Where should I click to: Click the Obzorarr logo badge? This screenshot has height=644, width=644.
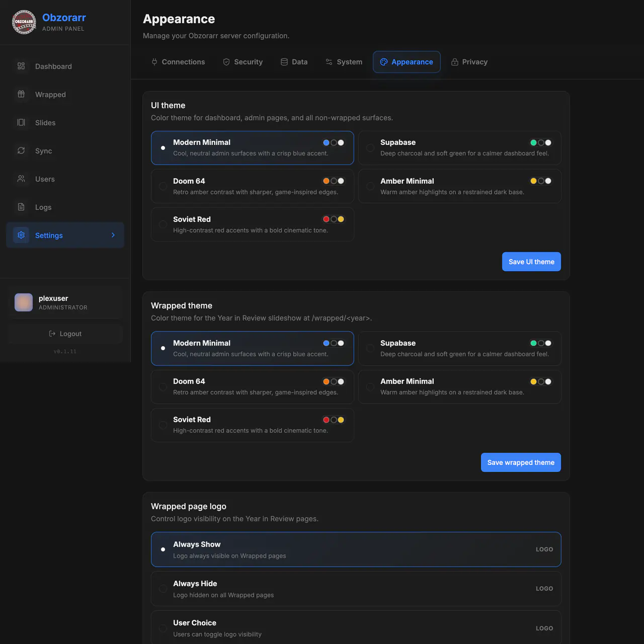24,22
